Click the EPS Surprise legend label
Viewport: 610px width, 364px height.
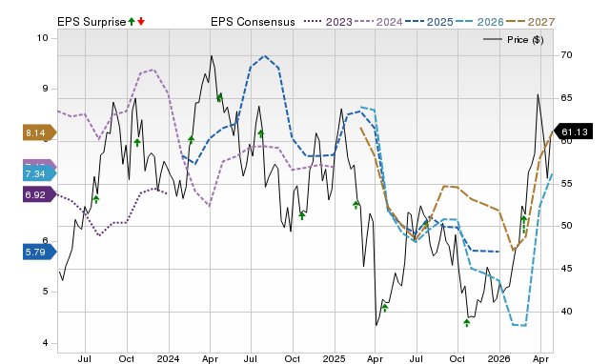[91, 22]
